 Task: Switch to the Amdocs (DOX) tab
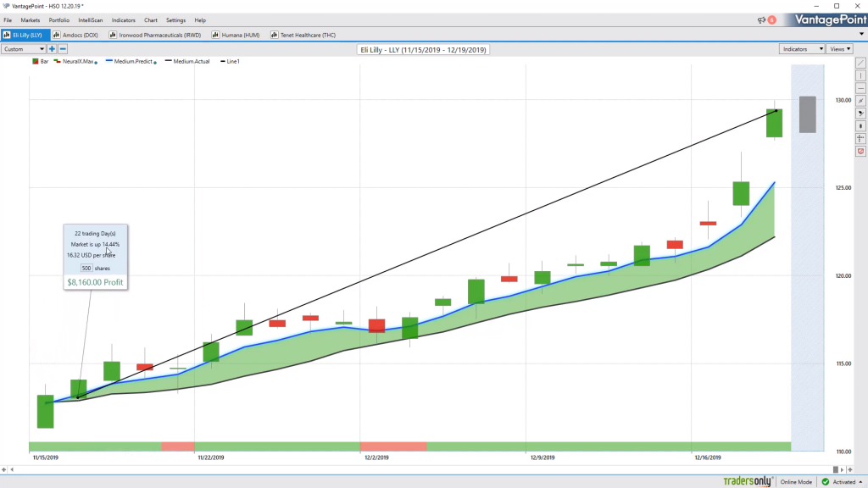click(x=75, y=35)
